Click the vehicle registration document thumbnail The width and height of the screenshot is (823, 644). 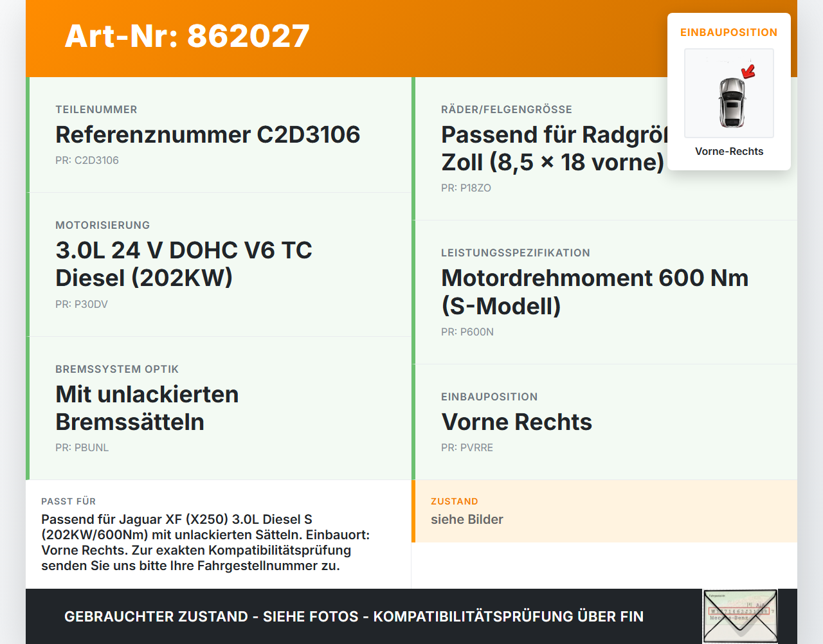[740, 616]
